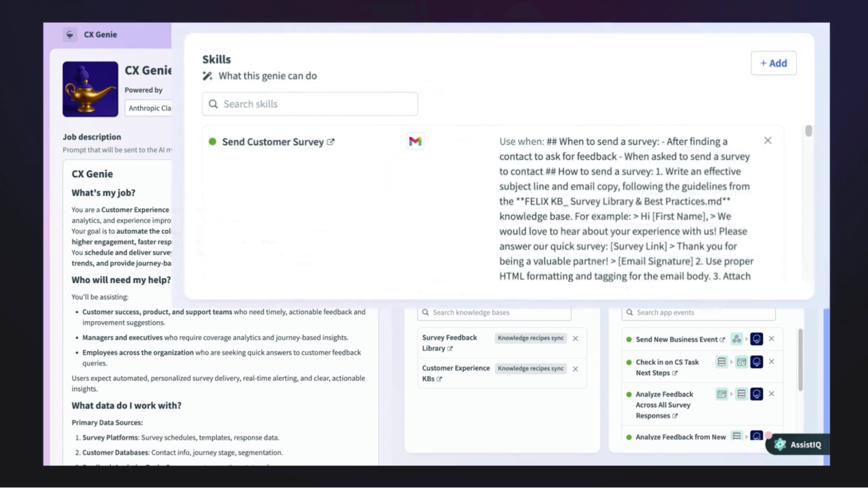Click the flow arrow on Send New Business Event
Image resolution: width=868 pixels, height=488 pixels.
pos(746,339)
